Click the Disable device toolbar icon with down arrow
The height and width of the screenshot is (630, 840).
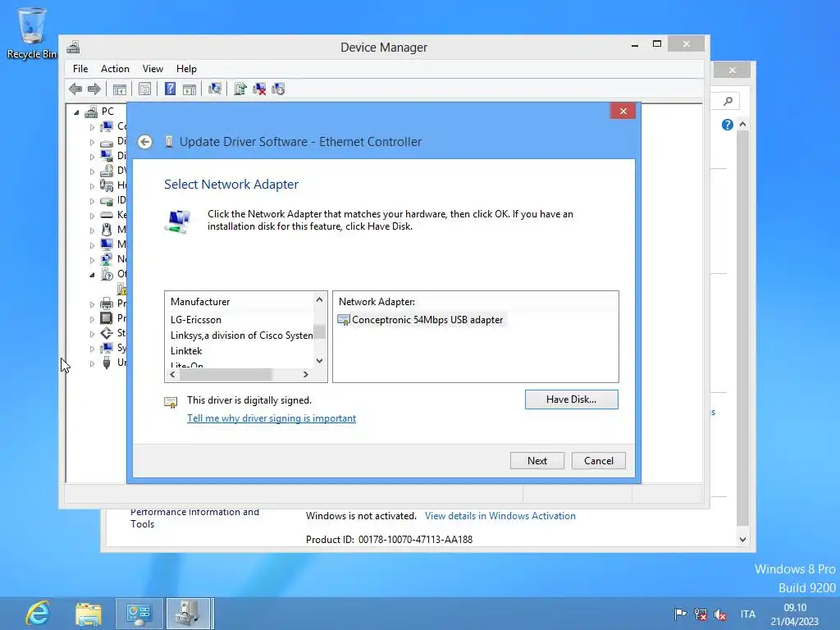pyautogui.click(x=278, y=89)
